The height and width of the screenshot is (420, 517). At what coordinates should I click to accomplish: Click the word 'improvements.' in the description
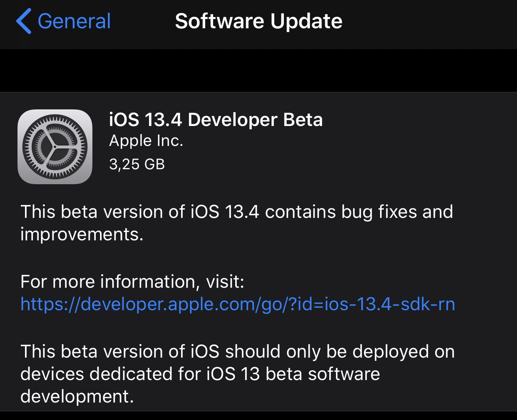point(82,235)
